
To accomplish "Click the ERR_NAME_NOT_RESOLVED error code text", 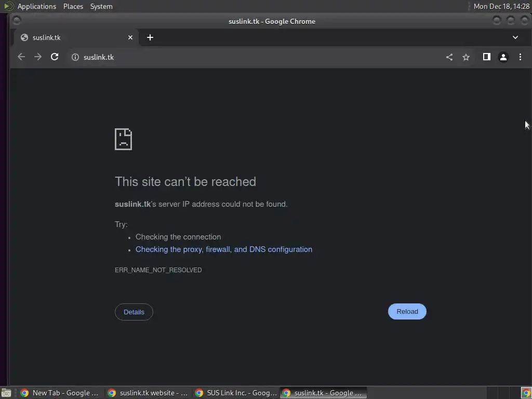I will pos(158,270).
